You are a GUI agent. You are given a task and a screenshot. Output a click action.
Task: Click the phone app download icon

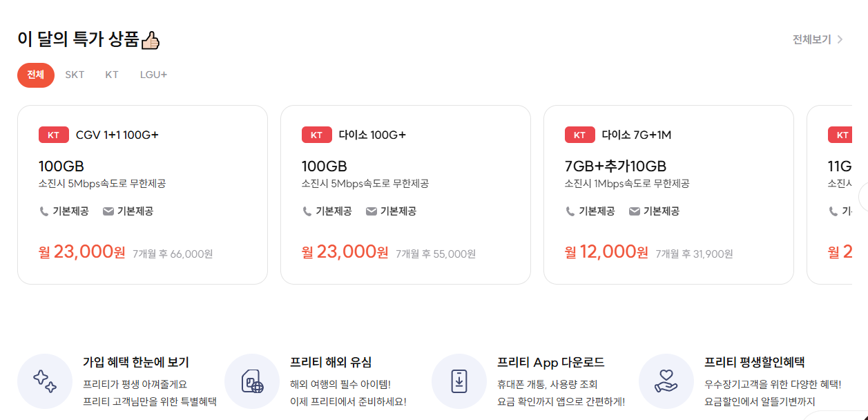[459, 381]
